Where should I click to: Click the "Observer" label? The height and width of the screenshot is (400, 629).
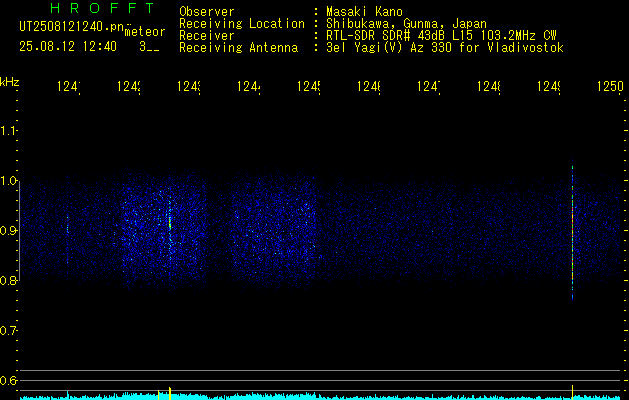tap(207, 11)
